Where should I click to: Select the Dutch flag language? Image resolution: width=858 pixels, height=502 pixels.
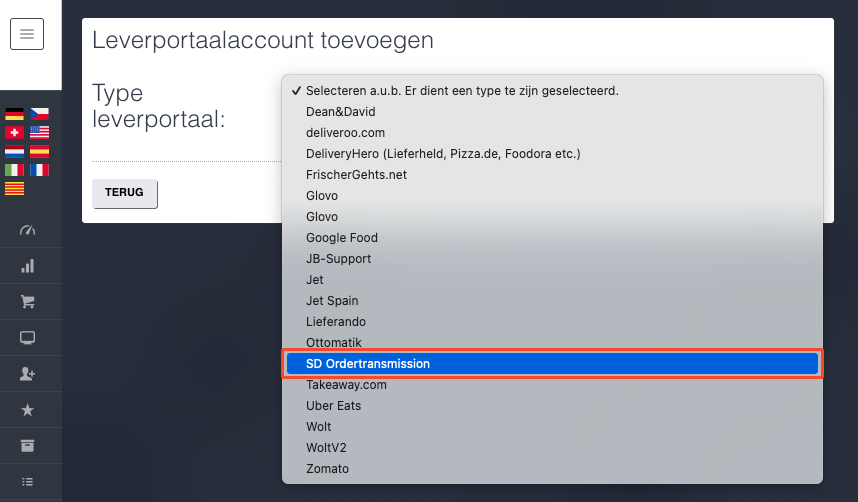coord(14,151)
